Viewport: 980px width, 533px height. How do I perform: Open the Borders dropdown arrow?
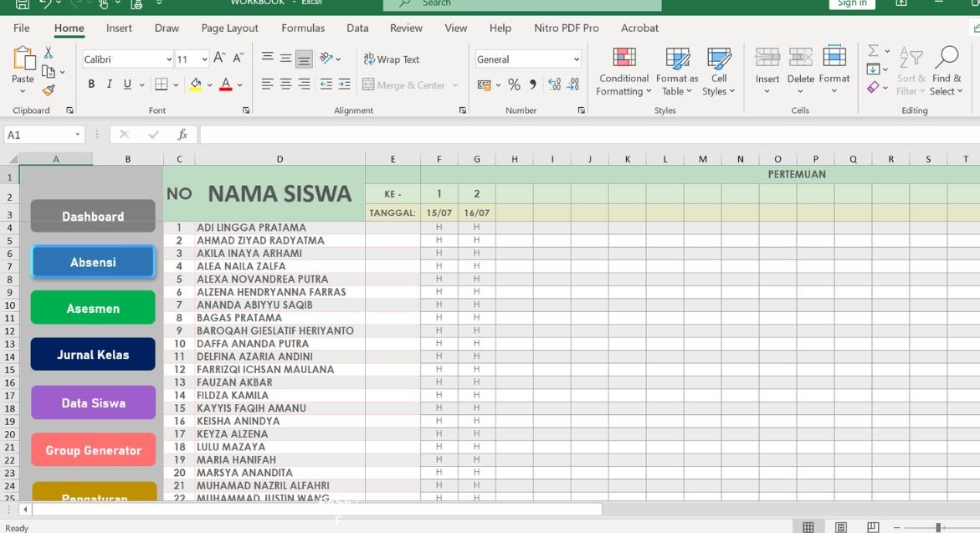[177, 85]
